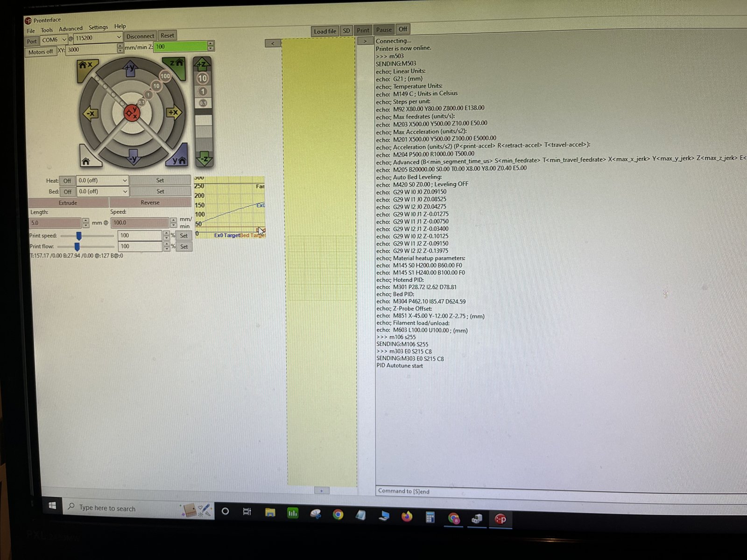
Task: Click Set next to the Heat temperature
Action: pyautogui.click(x=160, y=180)
